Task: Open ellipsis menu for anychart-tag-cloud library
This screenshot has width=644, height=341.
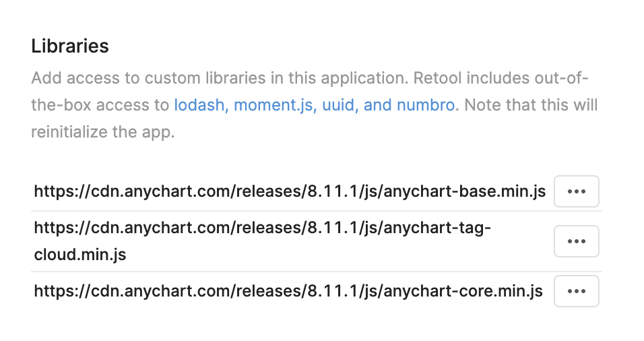Action: tap(576, 241)
